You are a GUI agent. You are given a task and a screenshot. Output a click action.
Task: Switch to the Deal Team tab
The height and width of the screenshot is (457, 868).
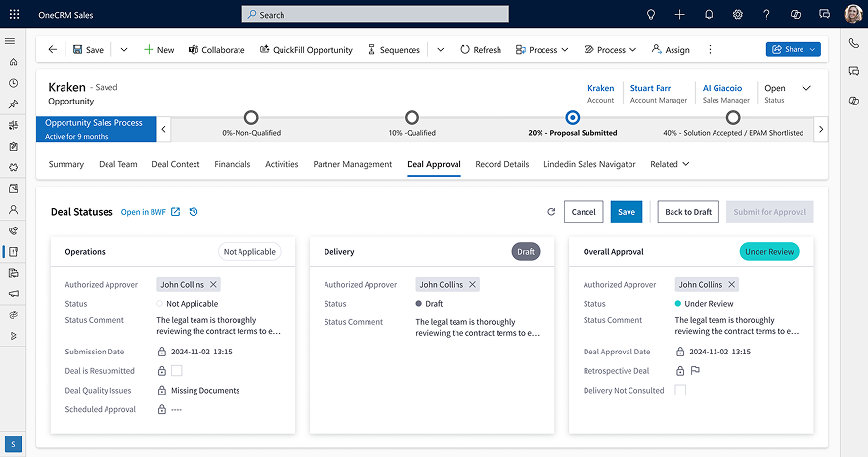coord(118,164)
